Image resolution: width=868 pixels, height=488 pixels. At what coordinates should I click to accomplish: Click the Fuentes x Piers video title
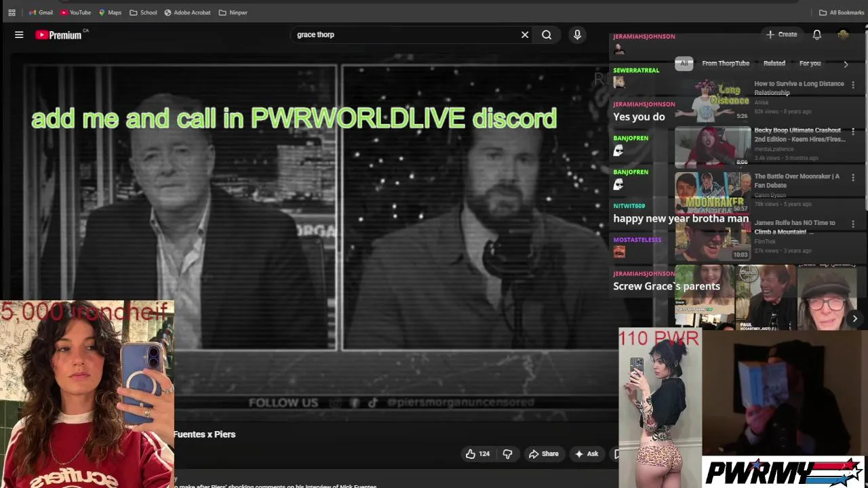[x=205, y=434]
